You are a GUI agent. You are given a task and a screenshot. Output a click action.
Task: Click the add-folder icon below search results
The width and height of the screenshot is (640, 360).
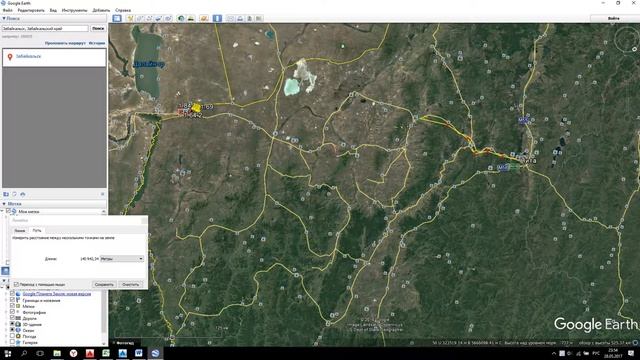(6, 194)
